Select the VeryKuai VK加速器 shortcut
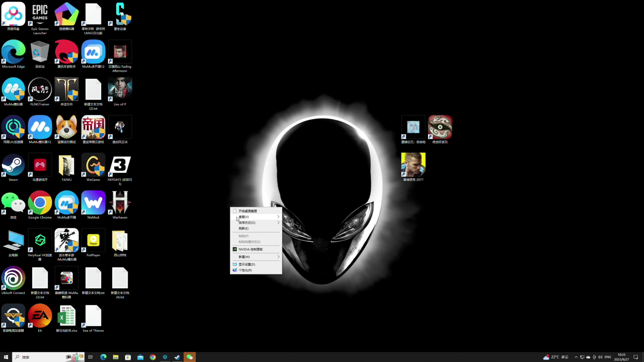 coord(40,245)
